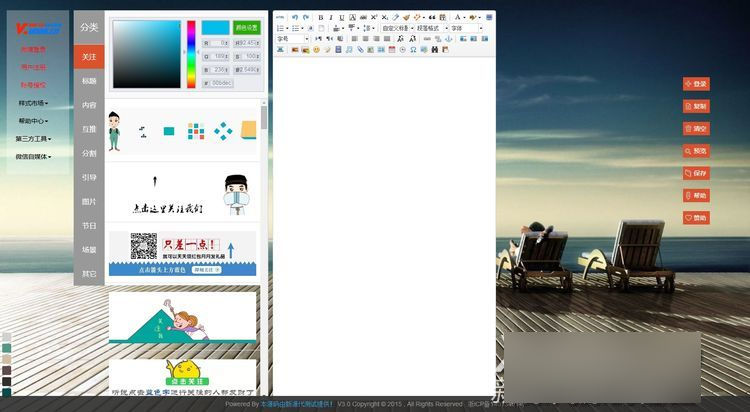Toggle underline formatting

(x=342, y=17)
